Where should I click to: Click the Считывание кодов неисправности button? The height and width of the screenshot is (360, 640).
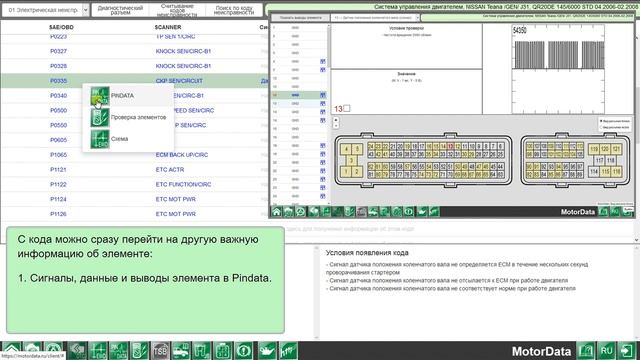click(x=177, y=10)
